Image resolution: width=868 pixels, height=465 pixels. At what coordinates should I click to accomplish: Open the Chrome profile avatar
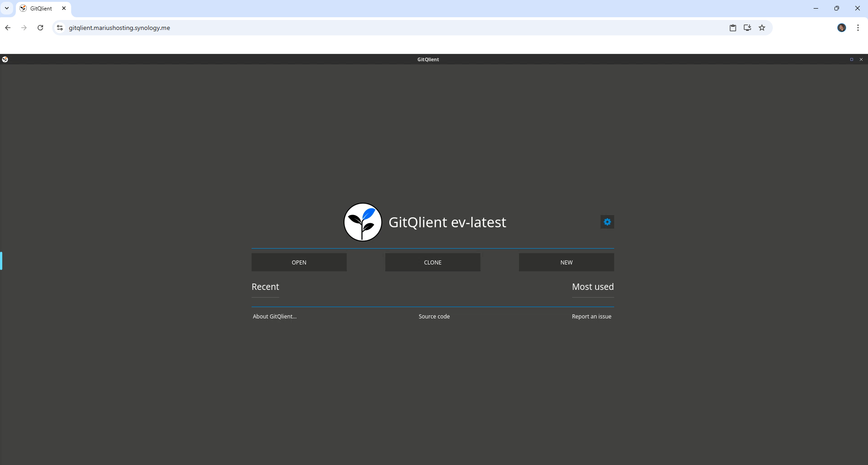click(x=842, y=28)
